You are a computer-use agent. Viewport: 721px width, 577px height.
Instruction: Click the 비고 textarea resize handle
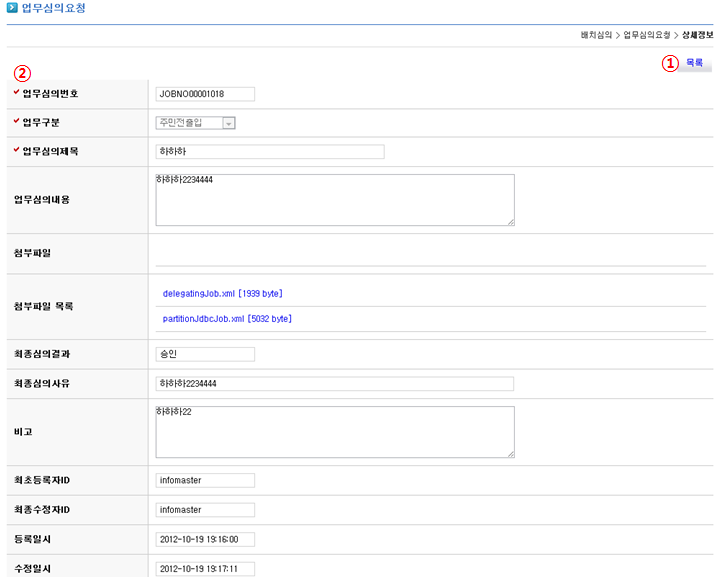(x=510, y=453)
